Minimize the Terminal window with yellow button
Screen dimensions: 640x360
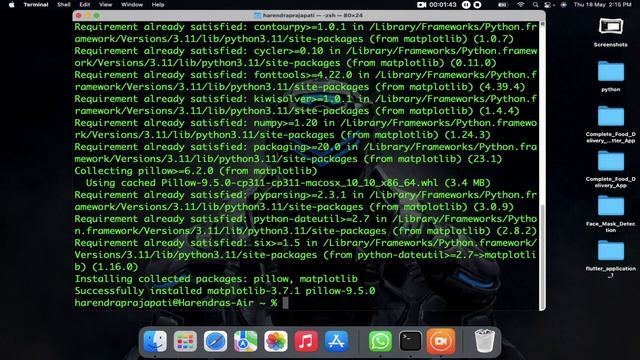(x=87, y=16)
